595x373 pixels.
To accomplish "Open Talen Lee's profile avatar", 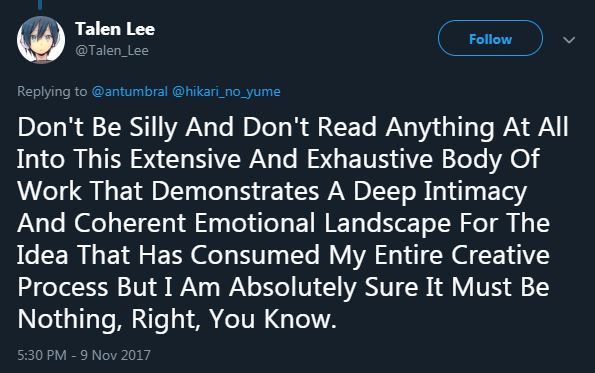I will (x=41, y=39).
